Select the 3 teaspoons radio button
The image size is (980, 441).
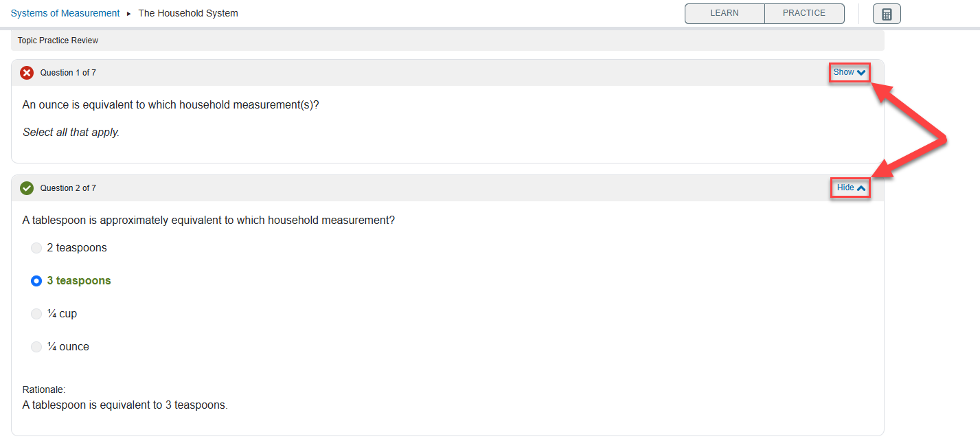tap(36, 281)
